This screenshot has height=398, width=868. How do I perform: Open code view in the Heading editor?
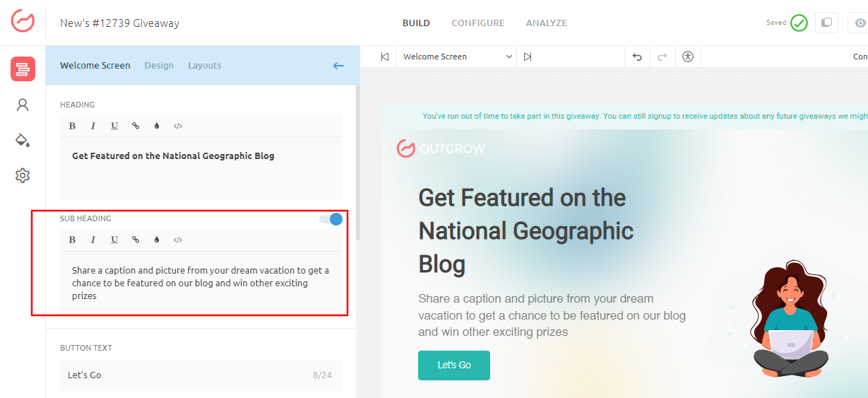click(178, 126)
